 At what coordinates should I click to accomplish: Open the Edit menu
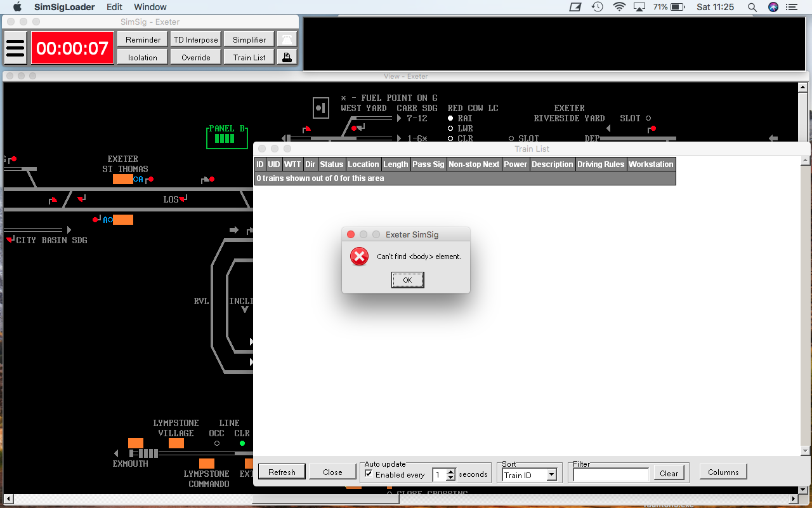pyautogui.click(x=115, y=7)
